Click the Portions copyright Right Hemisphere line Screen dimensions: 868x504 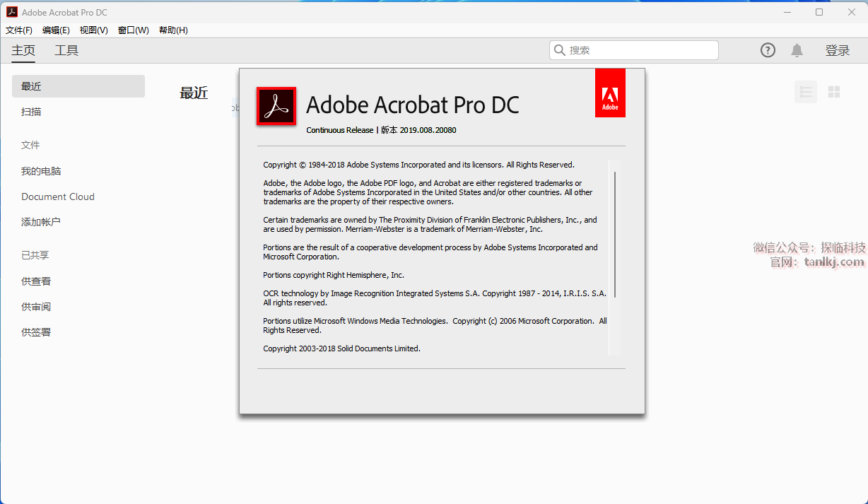334,275
